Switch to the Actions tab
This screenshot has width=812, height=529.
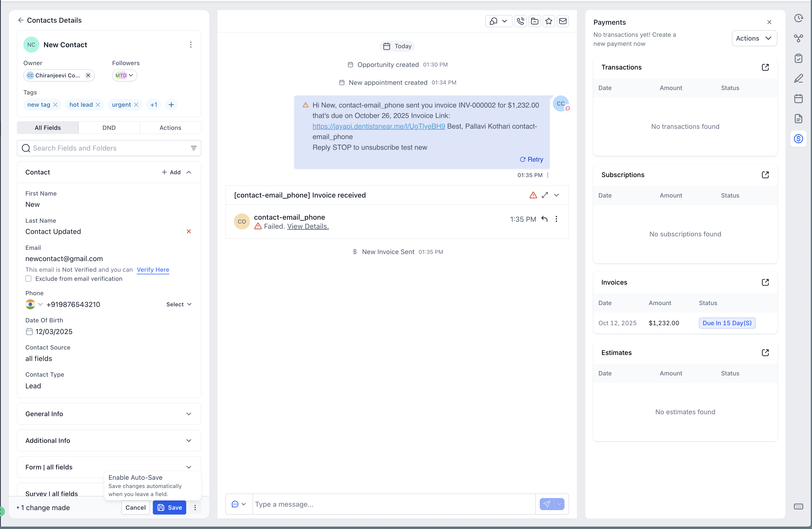click(x=170, y=128)
